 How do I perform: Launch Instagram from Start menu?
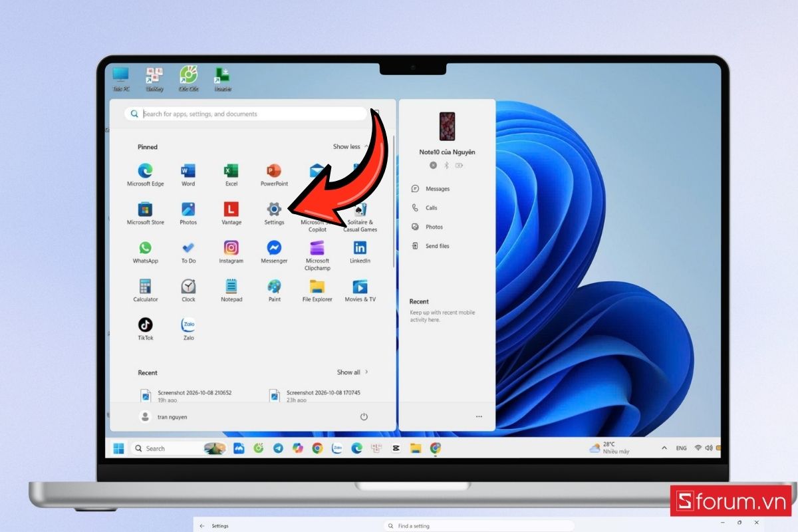point(231,252)
